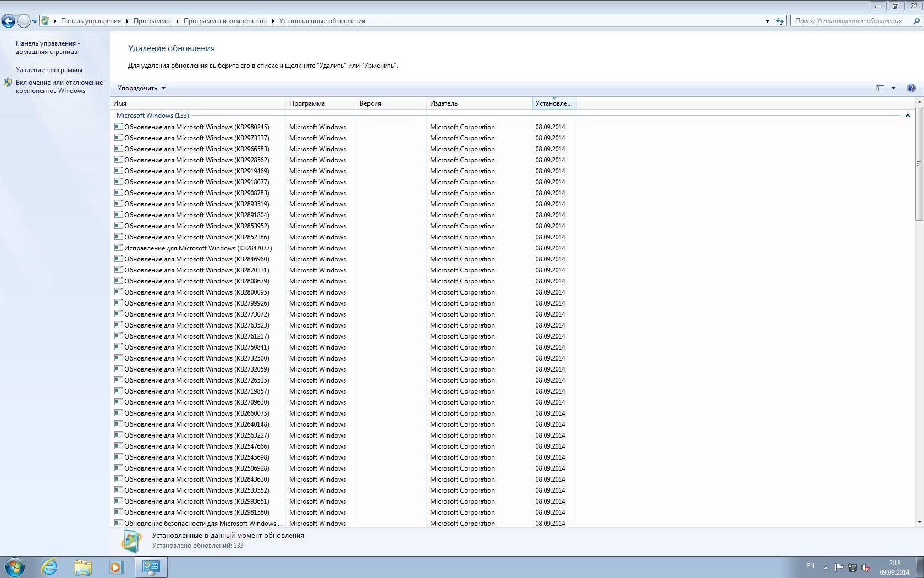Click the Control Panel icon in address bar
Screen dimensions: 924x578
pos(45,21)
